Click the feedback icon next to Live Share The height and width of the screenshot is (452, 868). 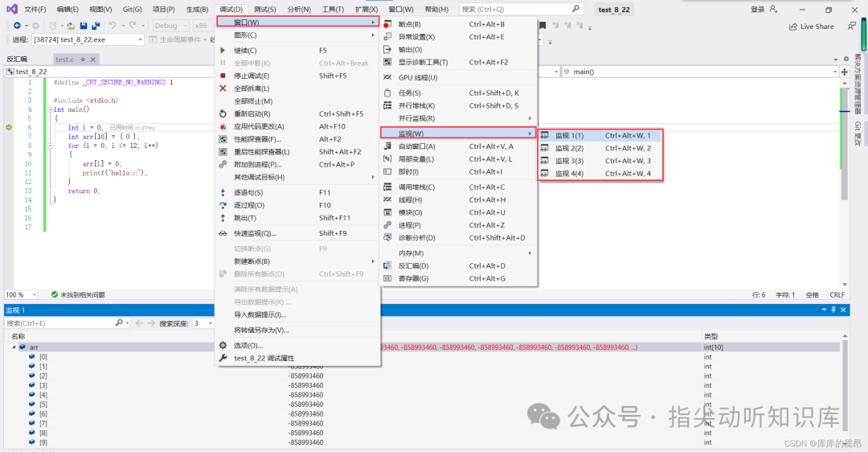(x=851, y=26)
